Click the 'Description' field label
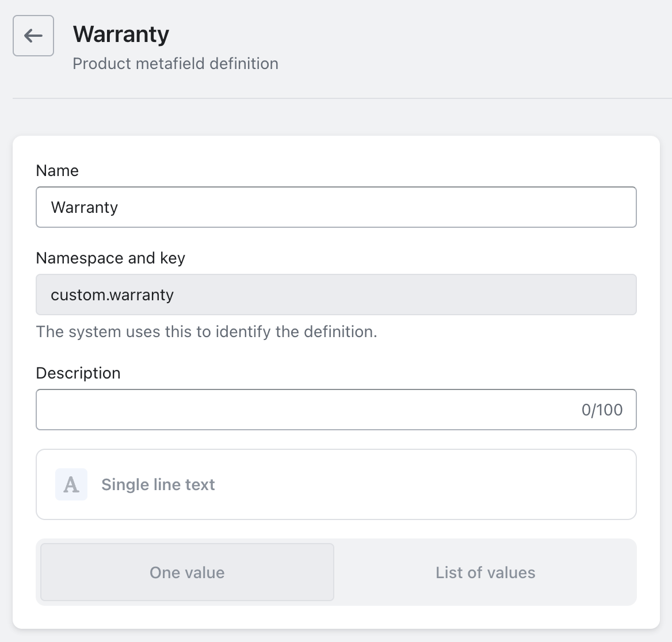 point(78,373)
